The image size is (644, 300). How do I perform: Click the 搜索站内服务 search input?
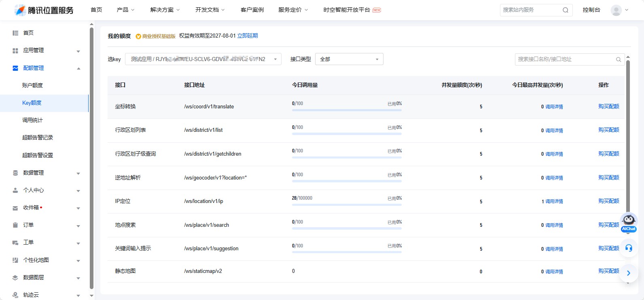530,10
